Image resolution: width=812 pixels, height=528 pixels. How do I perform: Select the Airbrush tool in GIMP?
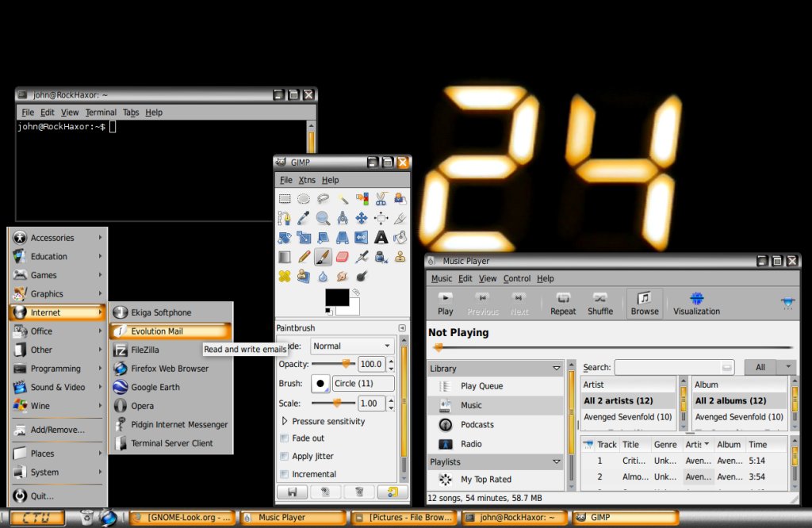click(362, 257)
